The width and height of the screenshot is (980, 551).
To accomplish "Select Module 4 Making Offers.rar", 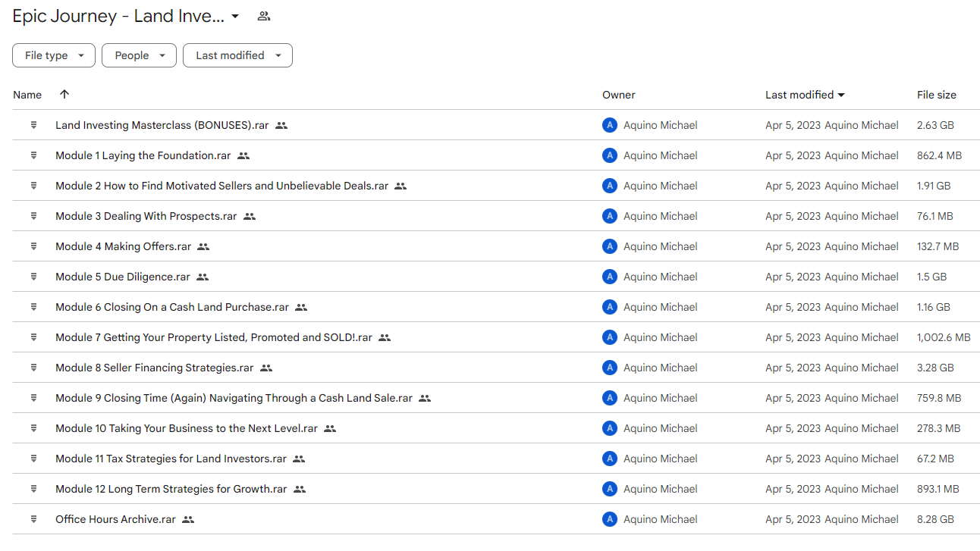I will [123, 246].
